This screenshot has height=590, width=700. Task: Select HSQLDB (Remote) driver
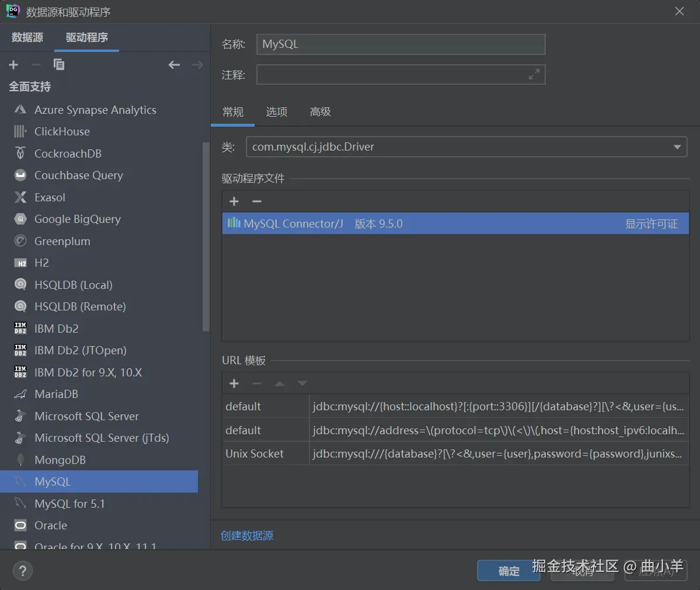coord(99,306)
